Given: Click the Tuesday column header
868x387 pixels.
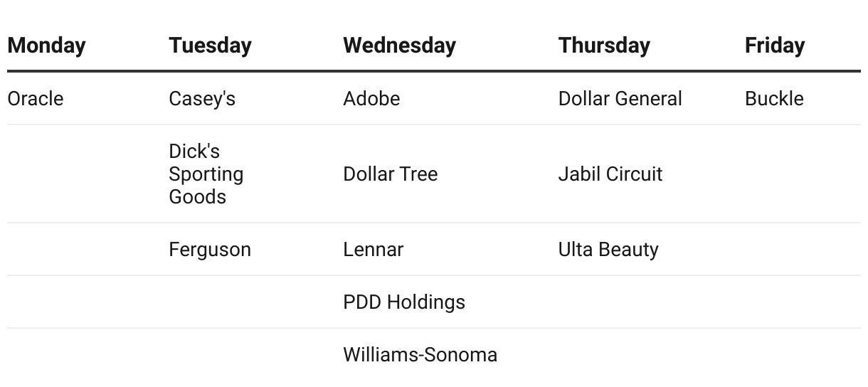Looking at the screenshot, I should 210,46.
